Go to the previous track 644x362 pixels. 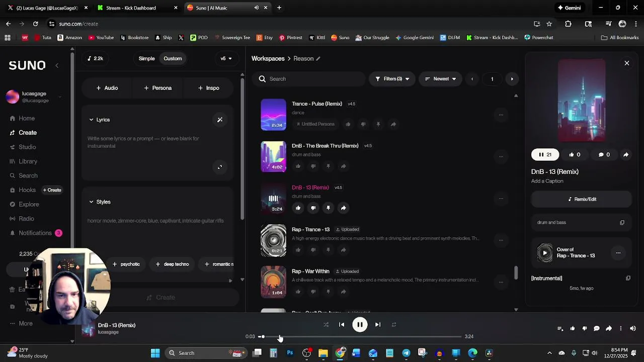point(342,325)
